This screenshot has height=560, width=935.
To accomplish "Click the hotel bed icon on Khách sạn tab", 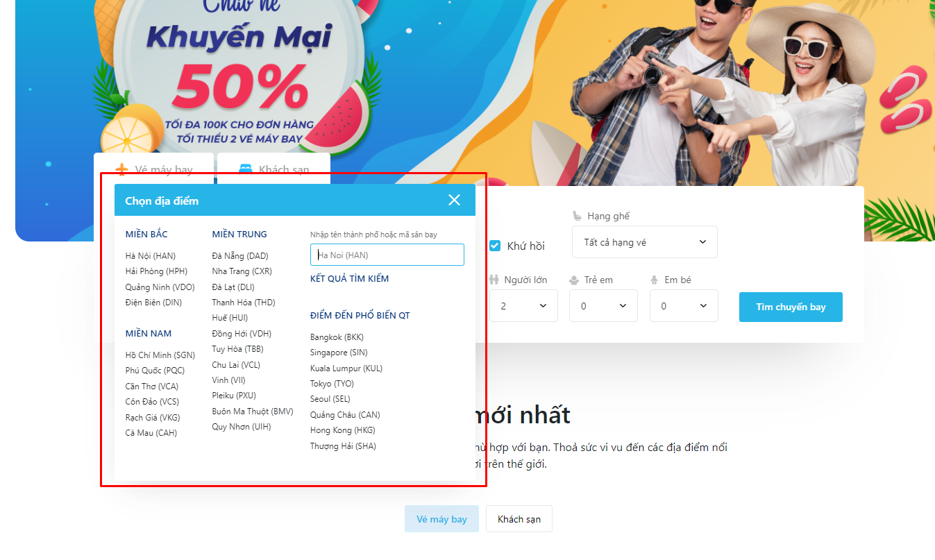I will point(246,169).
